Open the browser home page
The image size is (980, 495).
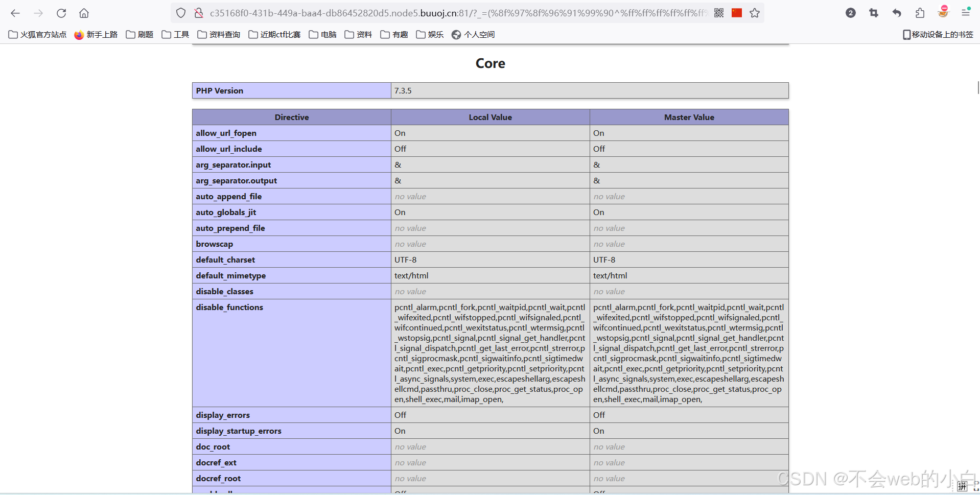84,13
